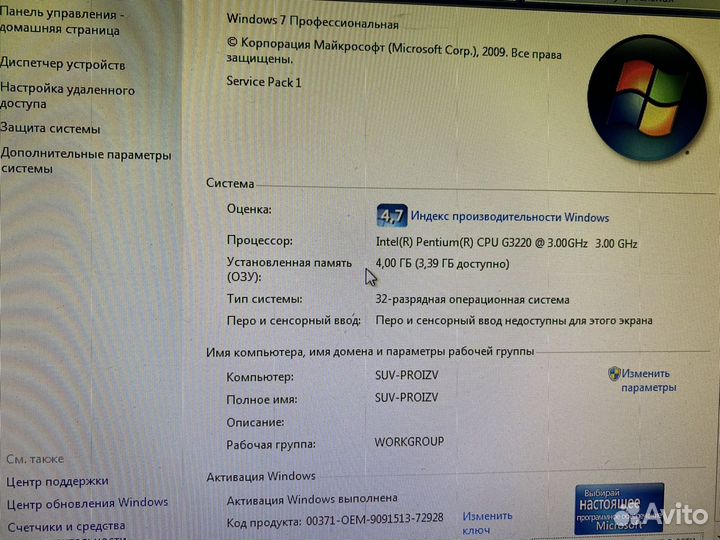Screen dimensions: 720x540
Task: Click the 4,7 performance rating badge
Action: (392, 215)
